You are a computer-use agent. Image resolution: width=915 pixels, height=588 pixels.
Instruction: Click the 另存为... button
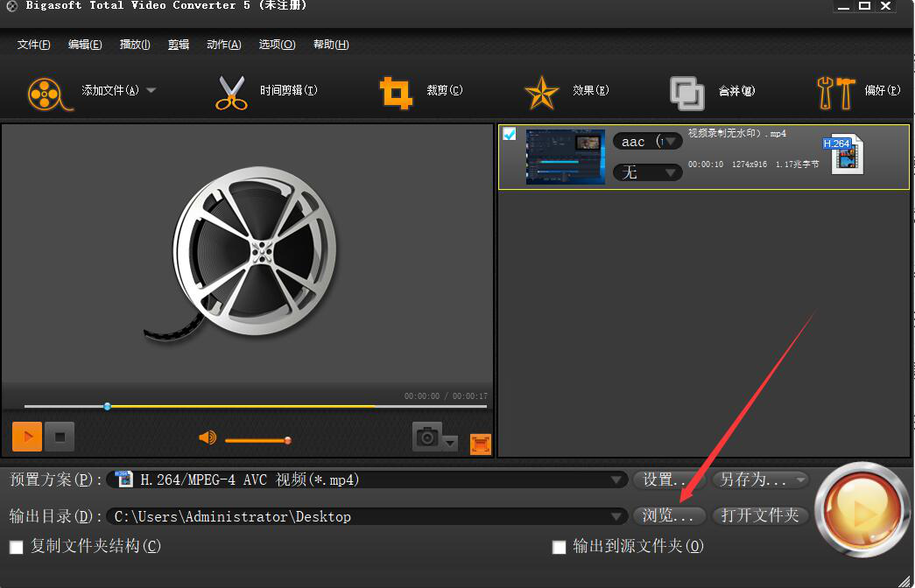[x=760, y=480]
